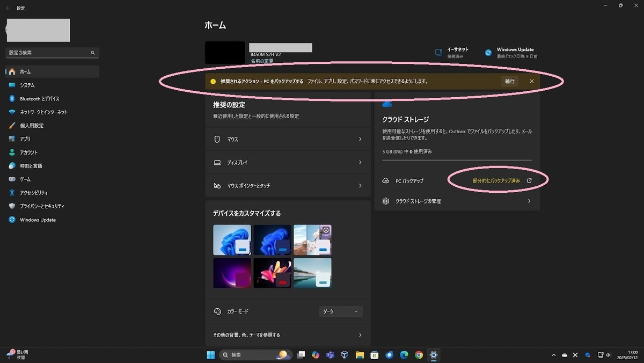Image resolution: width=644 pixels, height=363 pixels.
Task: Open the カラーモード dropdown showing ダーク
Action: pos(340,311)
